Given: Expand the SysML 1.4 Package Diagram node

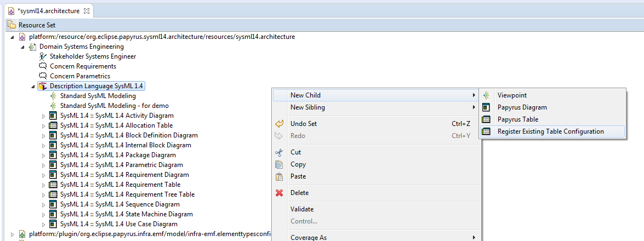Looking at the screenshot, I should coord(44,155).
